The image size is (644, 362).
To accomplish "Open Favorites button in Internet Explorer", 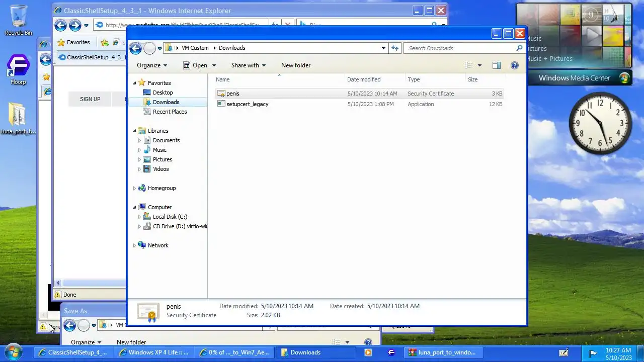I will pyautogui.click(x=73, y=42).
